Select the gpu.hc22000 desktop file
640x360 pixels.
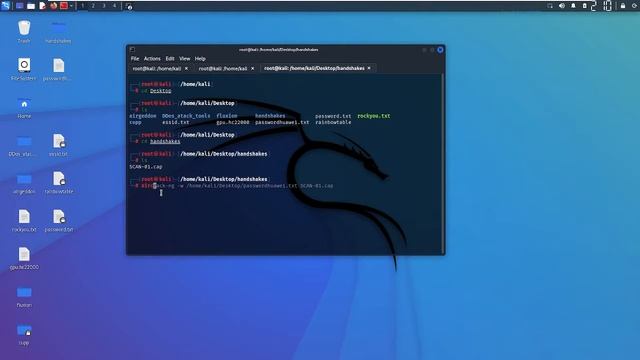point(24,258)
